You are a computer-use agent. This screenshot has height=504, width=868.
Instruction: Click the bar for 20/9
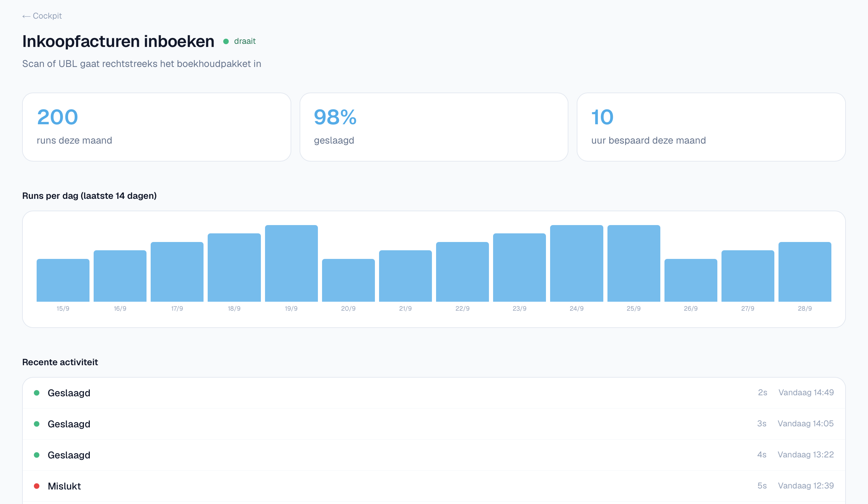348,280
